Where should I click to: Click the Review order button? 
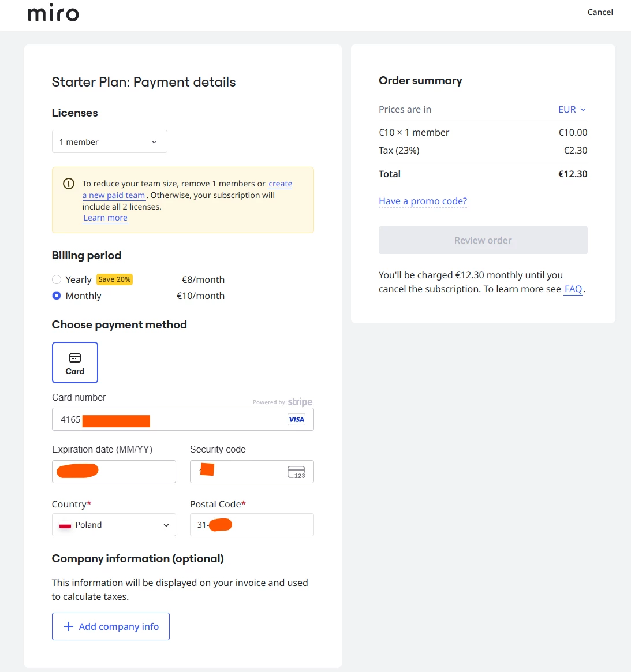pos(483,240)
